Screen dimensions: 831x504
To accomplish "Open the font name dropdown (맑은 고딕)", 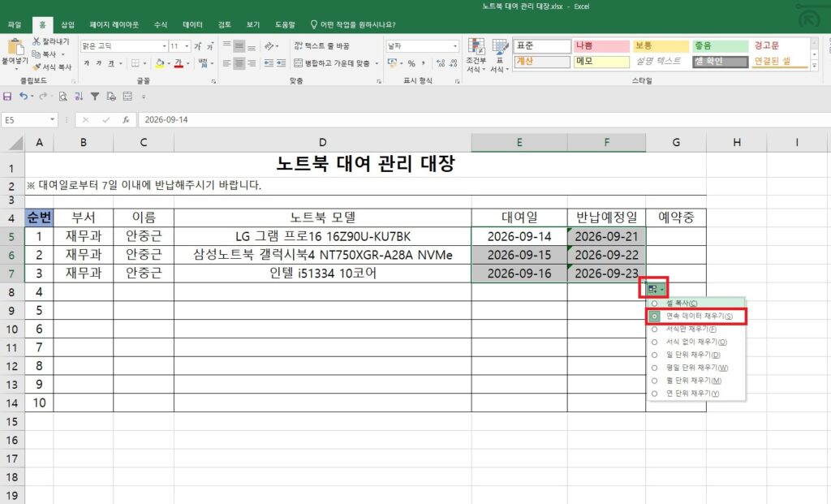I will tap(164, 46).
